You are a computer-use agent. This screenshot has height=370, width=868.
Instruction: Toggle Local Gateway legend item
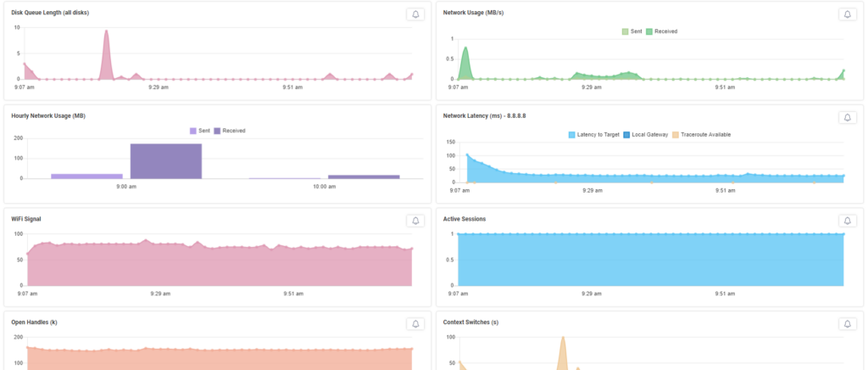coord(645,135)
